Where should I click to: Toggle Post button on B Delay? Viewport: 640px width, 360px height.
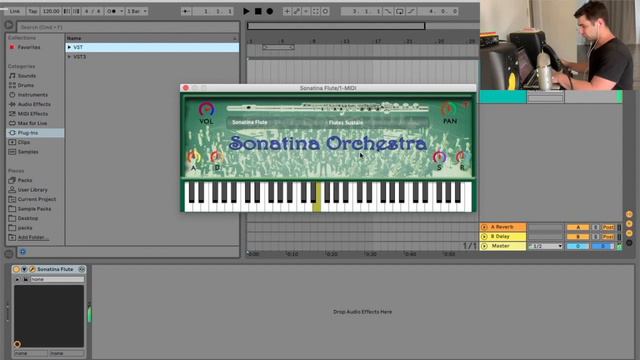(608, 237)
